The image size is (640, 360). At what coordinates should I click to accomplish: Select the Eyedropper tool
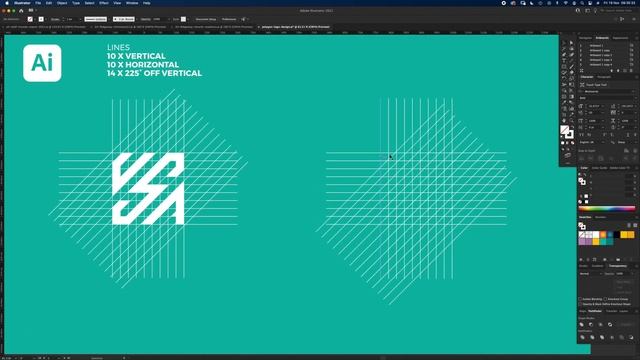[x=564, y=102]
